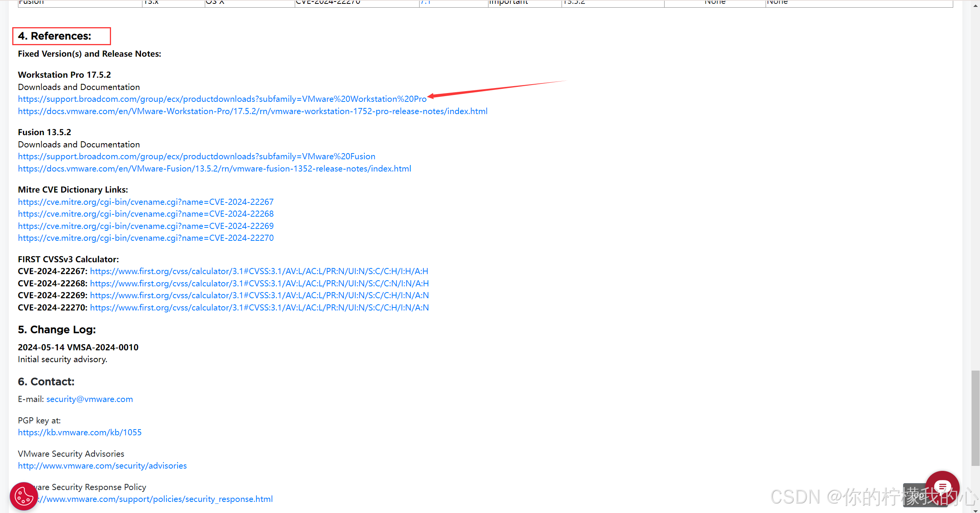Viewport: 980px width, 513px height.
Task: Click the 'Workstation Pro 17.5.2' heading
Action: [x=64, y=75]
